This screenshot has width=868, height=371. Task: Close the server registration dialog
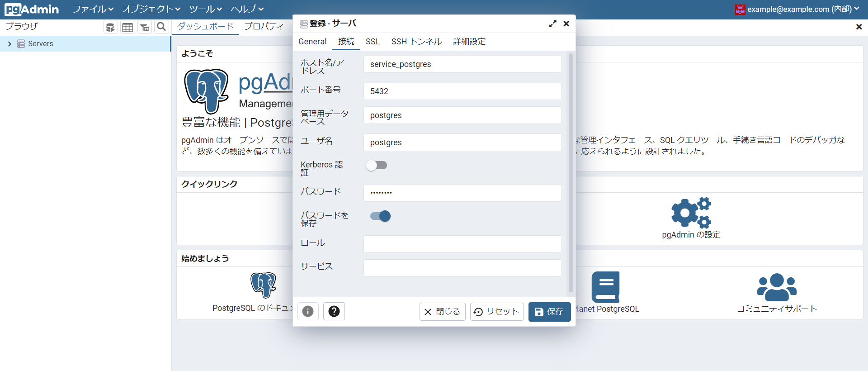[566, 24]
